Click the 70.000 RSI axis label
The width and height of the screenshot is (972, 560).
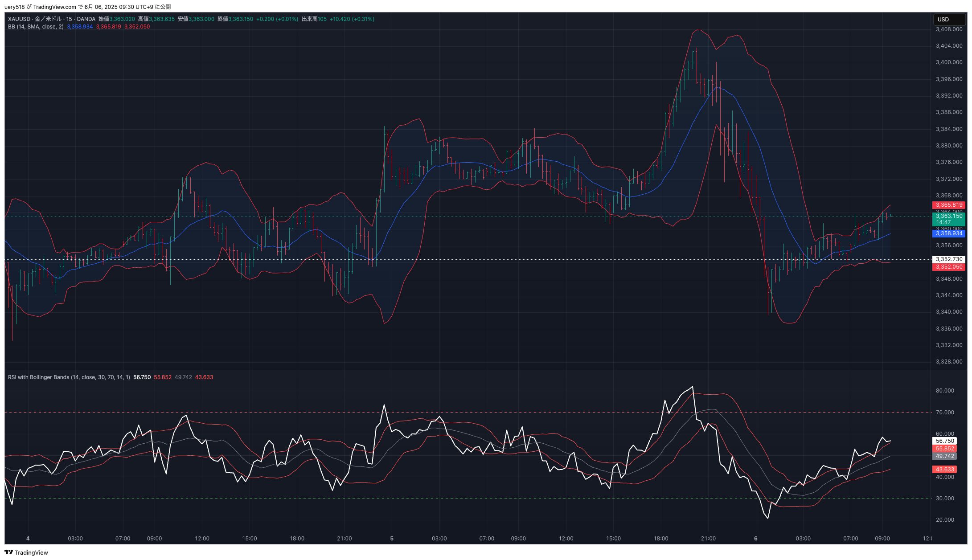(x=945, y=413)
